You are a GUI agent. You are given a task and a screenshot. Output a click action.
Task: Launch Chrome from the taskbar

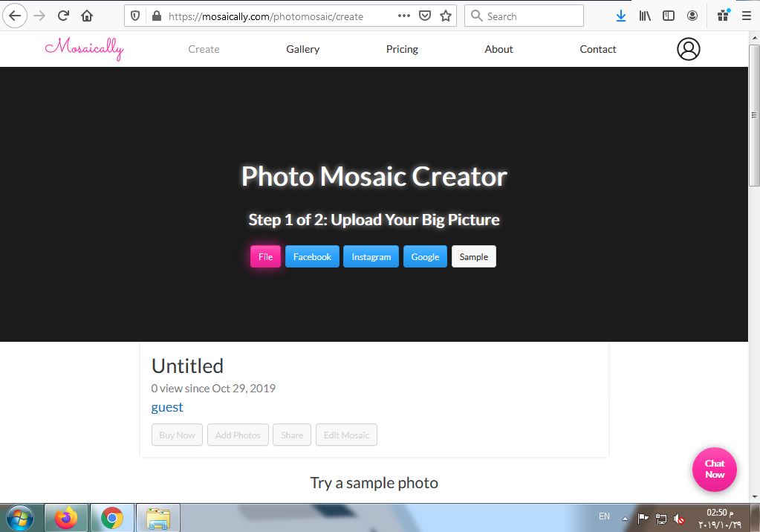(x=112, y=517)
